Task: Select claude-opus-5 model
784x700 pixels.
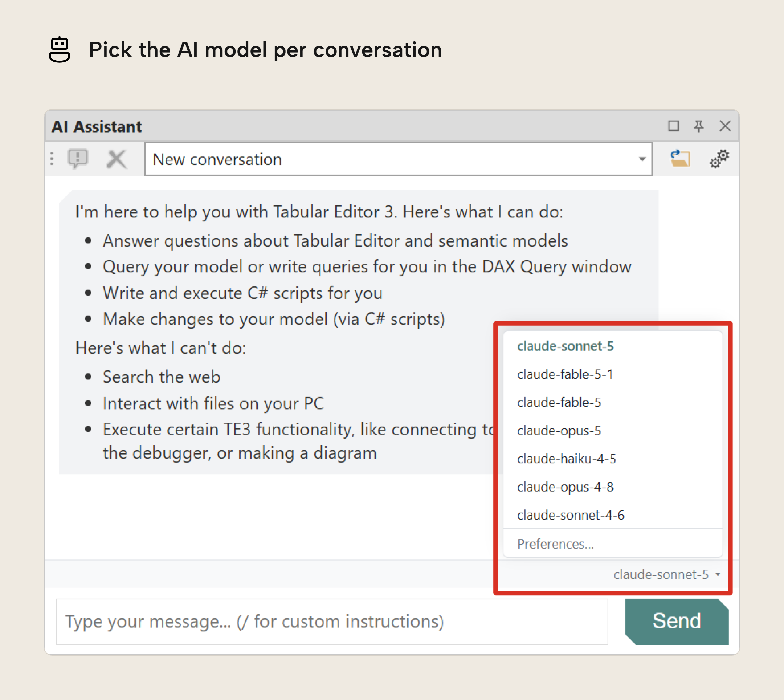Action: [613, 430]
